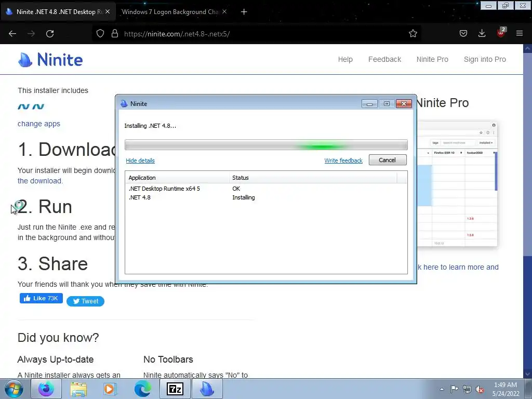
Task: Open the network tray icon
Action: [x=467, y=389]
